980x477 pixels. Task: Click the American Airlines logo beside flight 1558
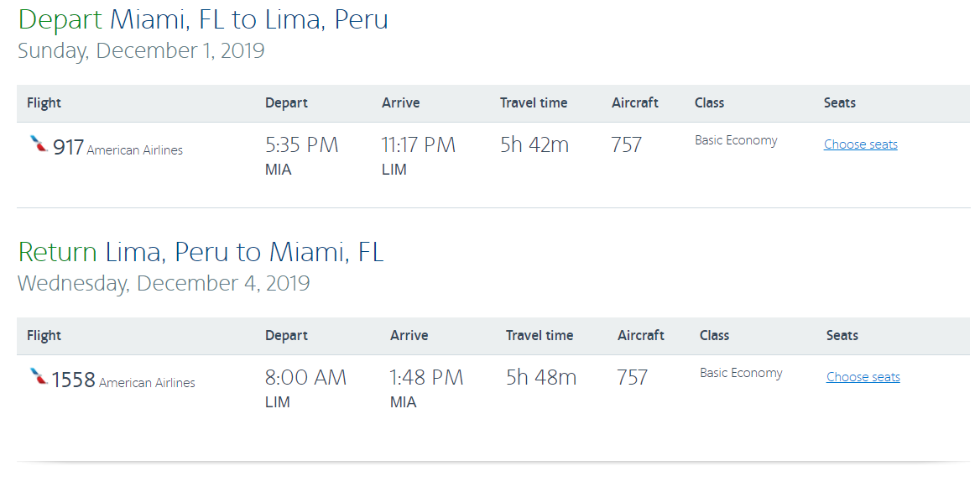[x=39, y=377]
